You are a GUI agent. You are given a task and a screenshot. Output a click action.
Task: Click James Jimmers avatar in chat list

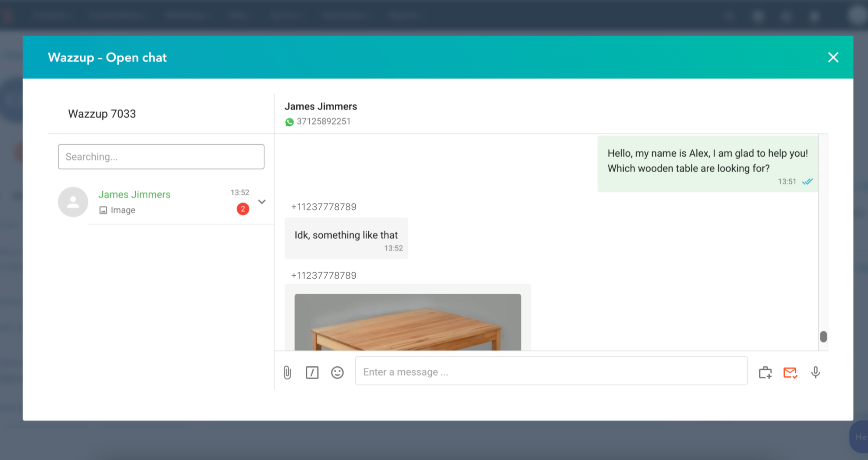[x=73, y=202]
